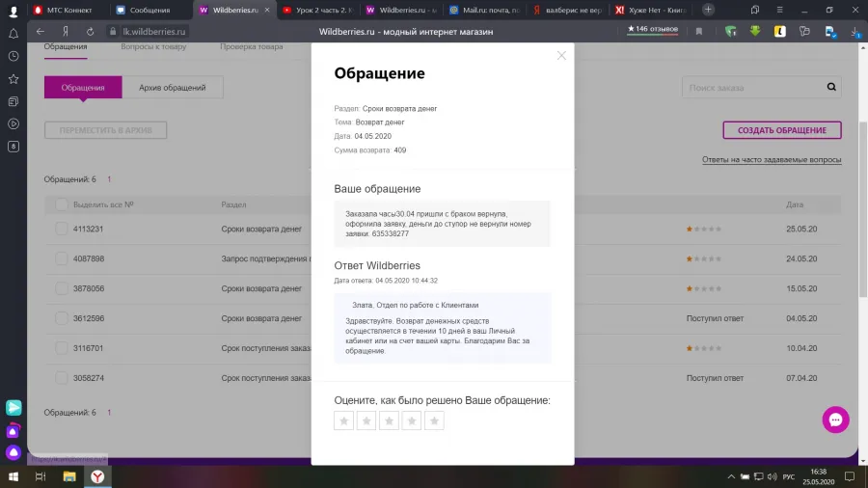Open File Explorer from the taskbar

(x=69, y=476)
